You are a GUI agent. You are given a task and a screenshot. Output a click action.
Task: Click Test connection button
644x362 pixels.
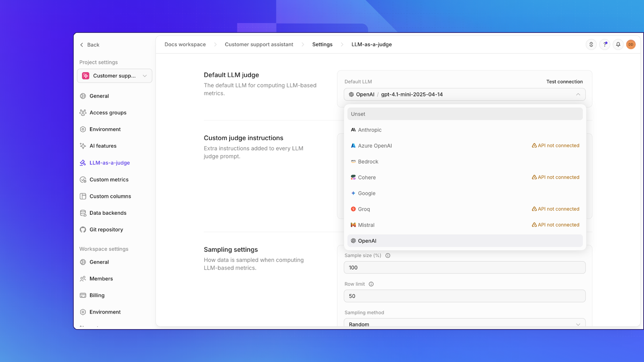(564, 82)
